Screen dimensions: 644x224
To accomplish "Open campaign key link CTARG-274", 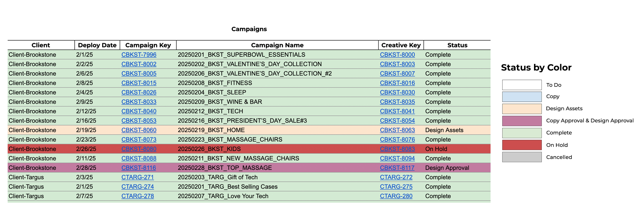I will click(138, 187).
